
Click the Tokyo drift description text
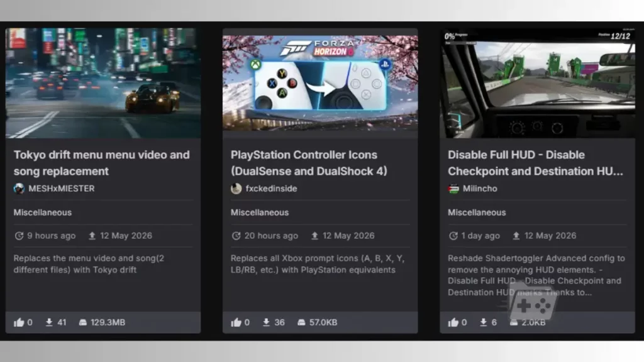(x=89, y=264)
